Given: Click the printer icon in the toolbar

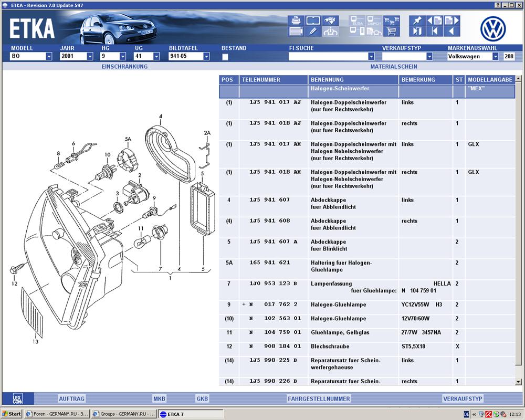Looking at the screenshot, I should tap(296, 20).
